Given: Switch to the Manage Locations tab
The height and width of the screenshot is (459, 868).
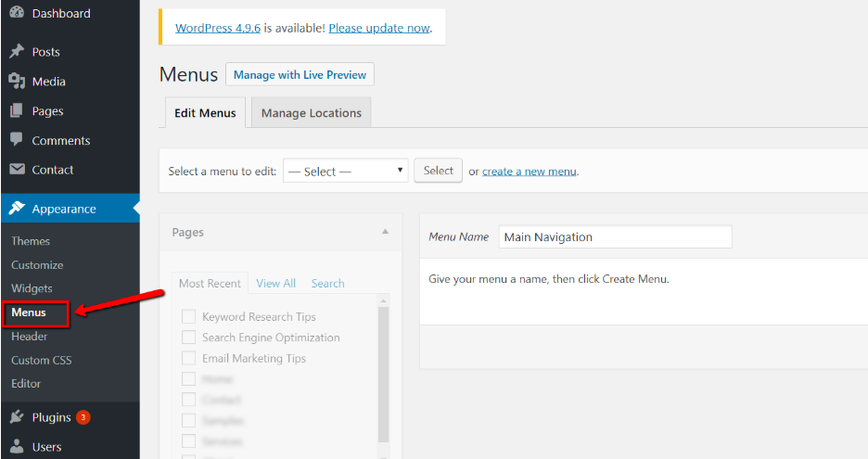Looking at the screenshot, I should 311,113.
